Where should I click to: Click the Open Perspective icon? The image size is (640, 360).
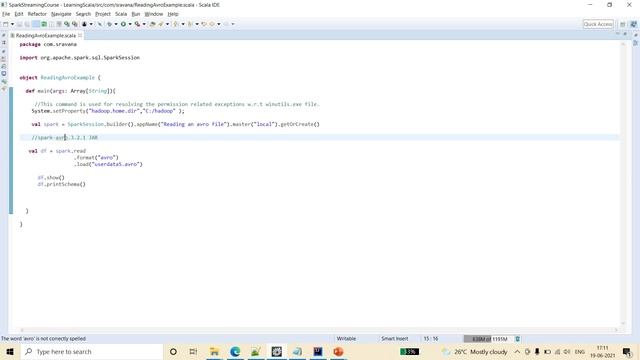pyautogui.click(x=622, y=24)
